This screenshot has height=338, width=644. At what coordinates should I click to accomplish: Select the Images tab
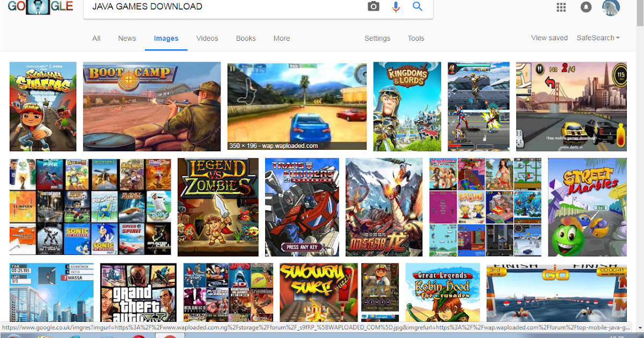(x=166, y=38)
